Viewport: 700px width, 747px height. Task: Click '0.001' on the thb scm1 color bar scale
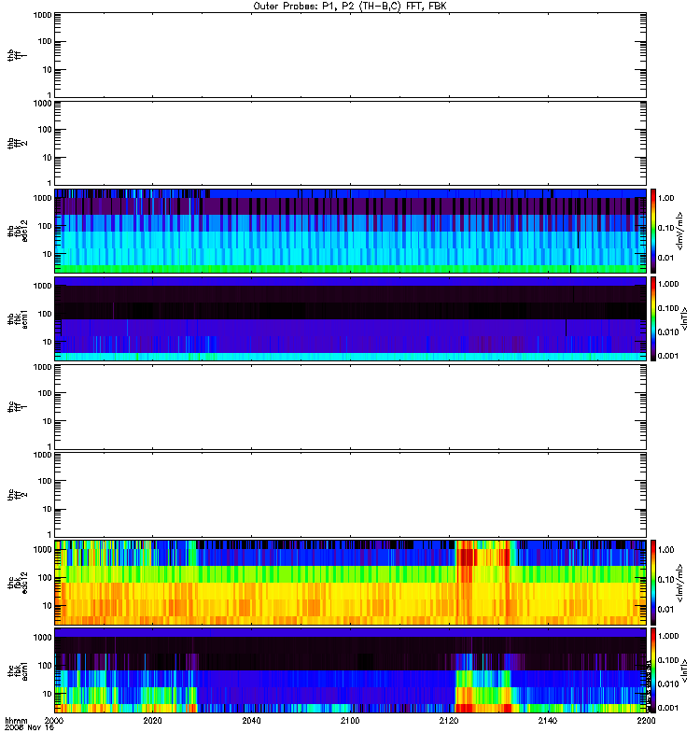[668, 356]
